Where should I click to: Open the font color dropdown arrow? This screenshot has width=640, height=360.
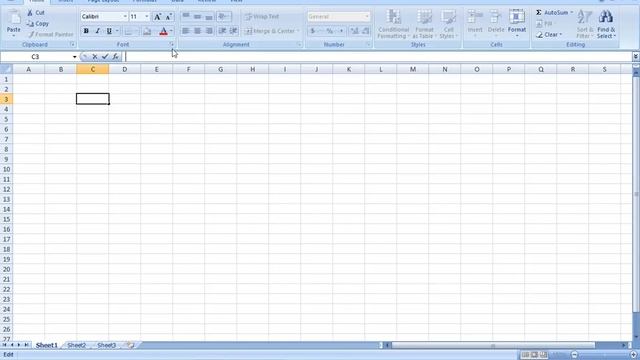click(171, 31)
